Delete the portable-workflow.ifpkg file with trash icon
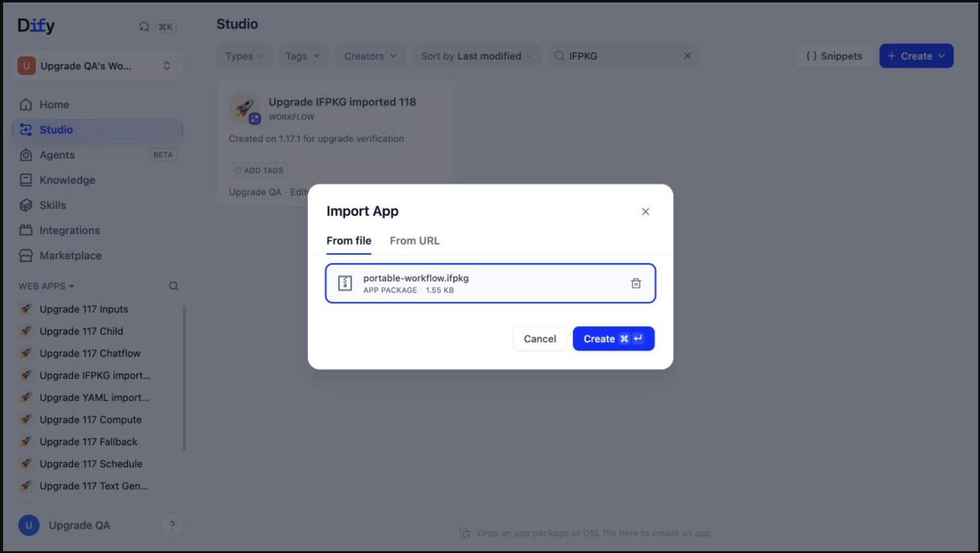Screen dimensions: 980x553 (636, 284)
